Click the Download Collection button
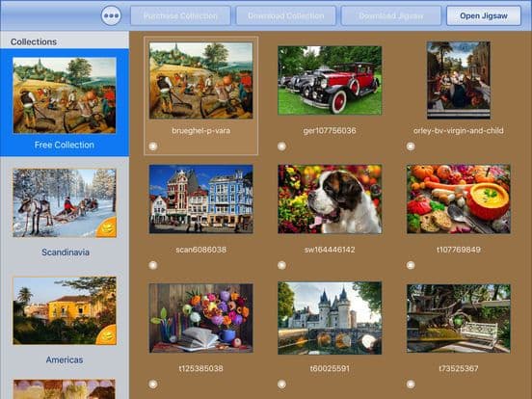 [286, 15]
